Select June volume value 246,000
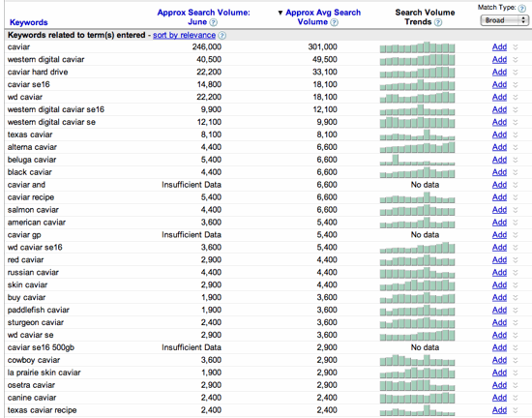532x418 pixels. pos(207,46)
